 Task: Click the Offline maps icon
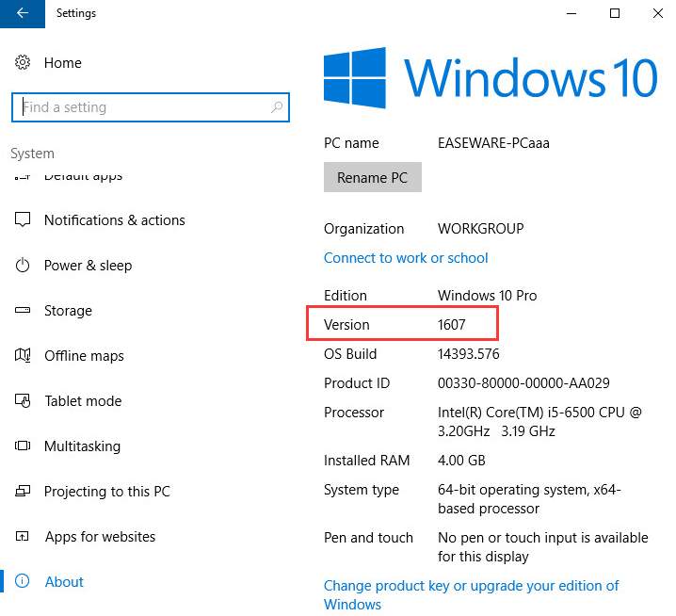pos(23,355)
